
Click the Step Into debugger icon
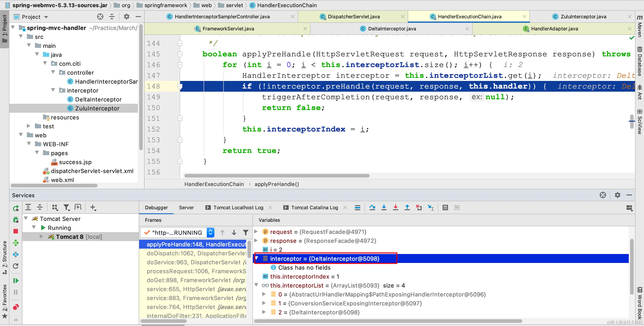point(384,207)
